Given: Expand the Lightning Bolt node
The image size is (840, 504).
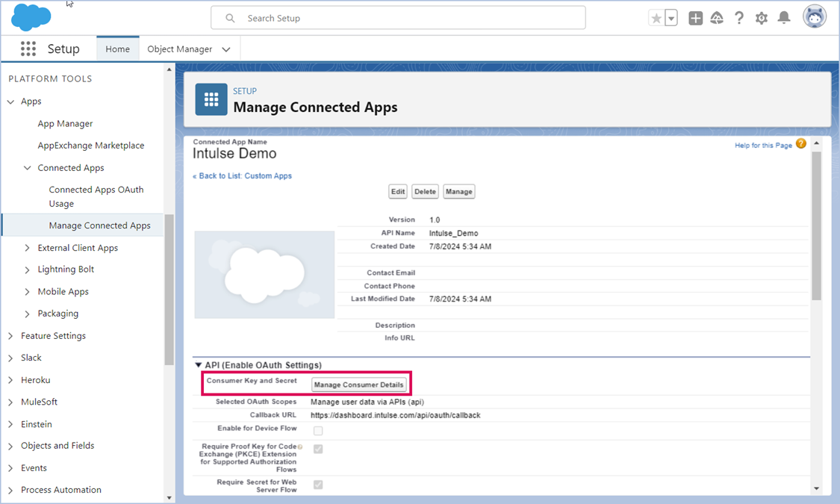Looking at the screenshot, I should tap(28, 270).
